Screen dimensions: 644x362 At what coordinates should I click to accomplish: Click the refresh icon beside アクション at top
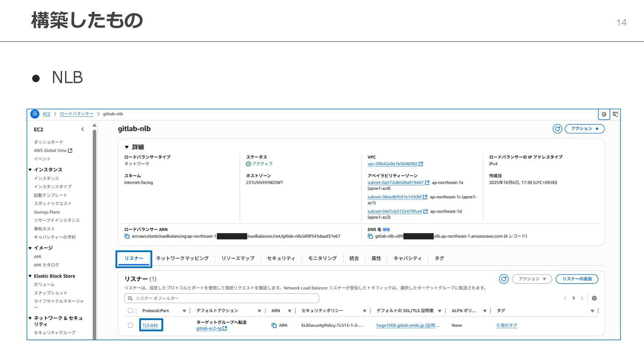(x=557, y=129)
